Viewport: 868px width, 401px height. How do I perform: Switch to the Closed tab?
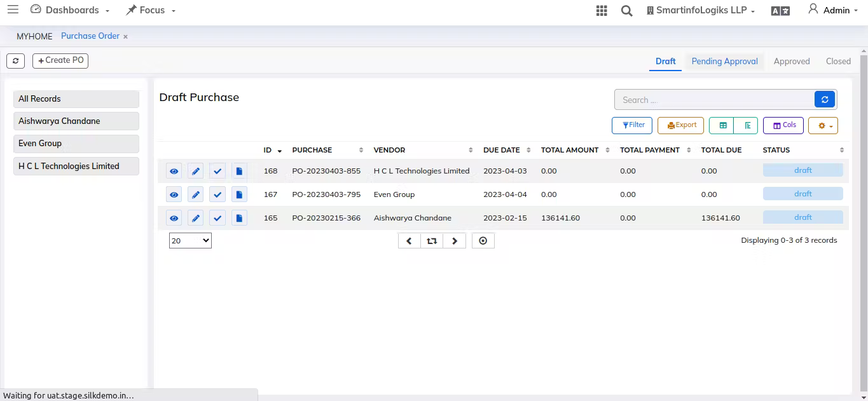(x=838, y=62)
